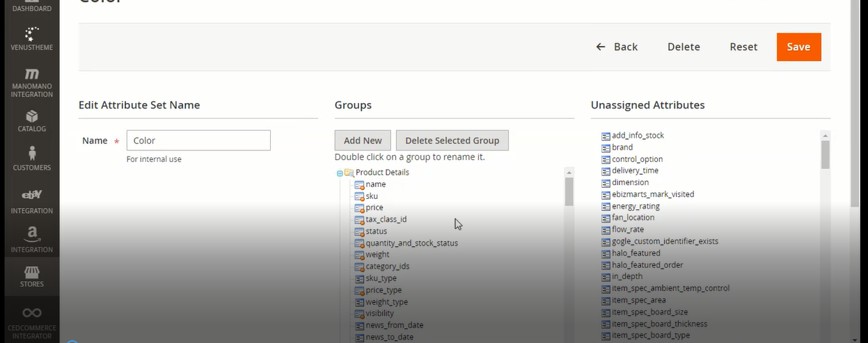
Task: Click the icon beside status attribute
Action: coord(359,232)
